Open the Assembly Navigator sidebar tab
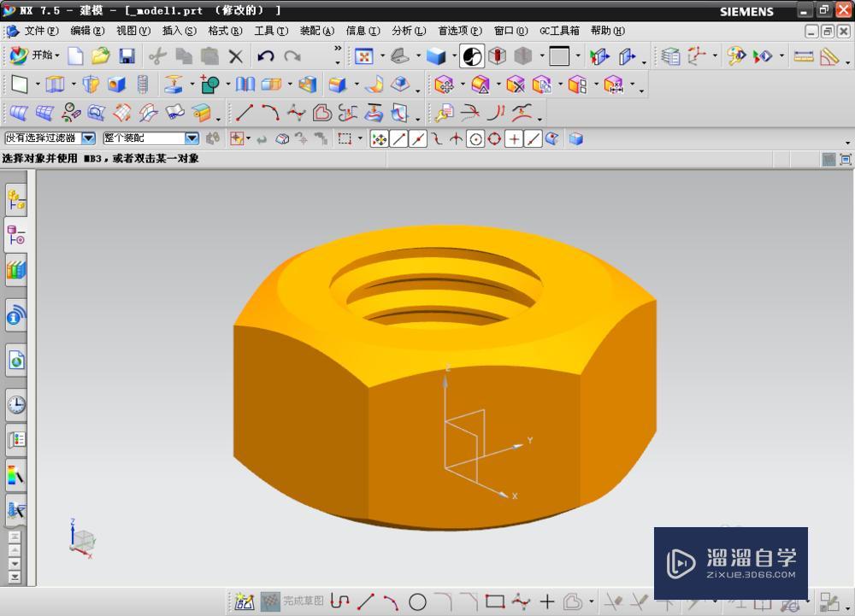The height and width of the screenshot is (616, 855). [16, 201]
